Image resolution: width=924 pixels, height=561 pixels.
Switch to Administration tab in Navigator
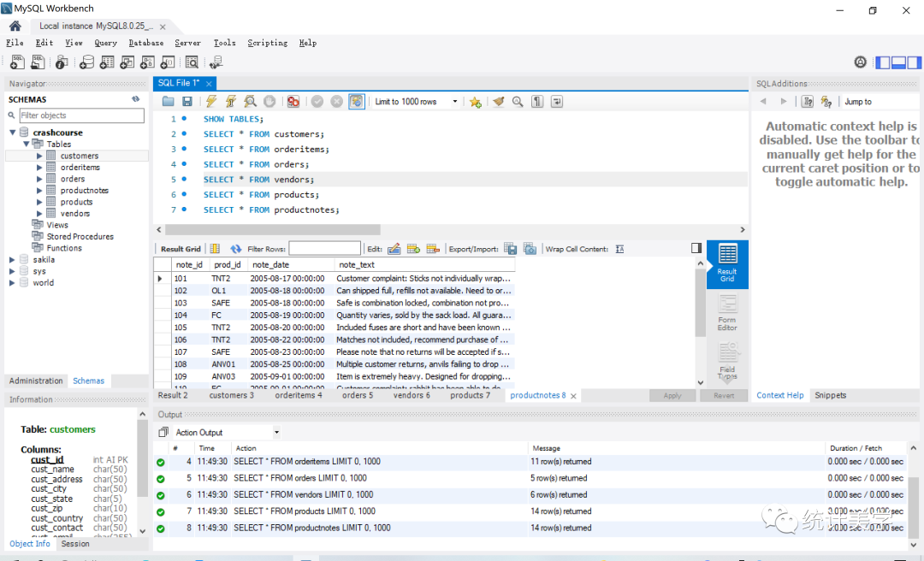coord(36,381)
